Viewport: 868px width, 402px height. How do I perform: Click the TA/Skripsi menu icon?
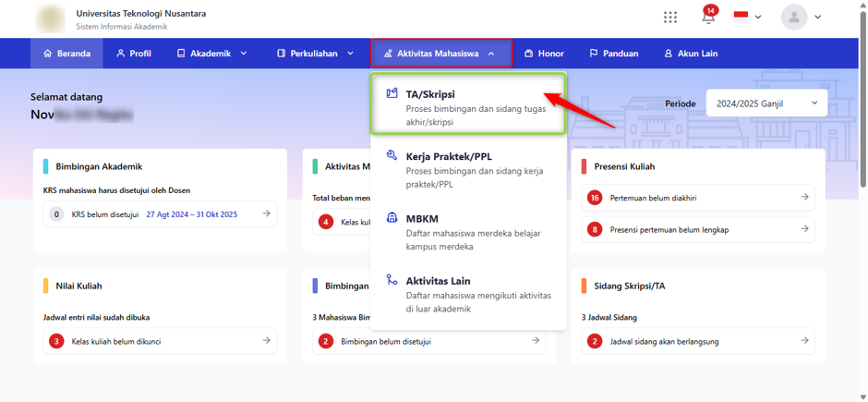pyautogui.click(x=392, y=93)
